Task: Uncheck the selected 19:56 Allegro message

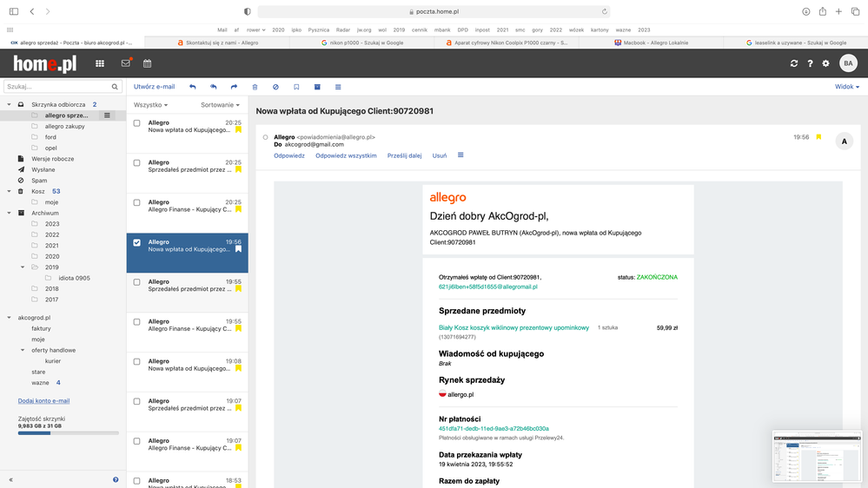Action: tap(136, 242)
